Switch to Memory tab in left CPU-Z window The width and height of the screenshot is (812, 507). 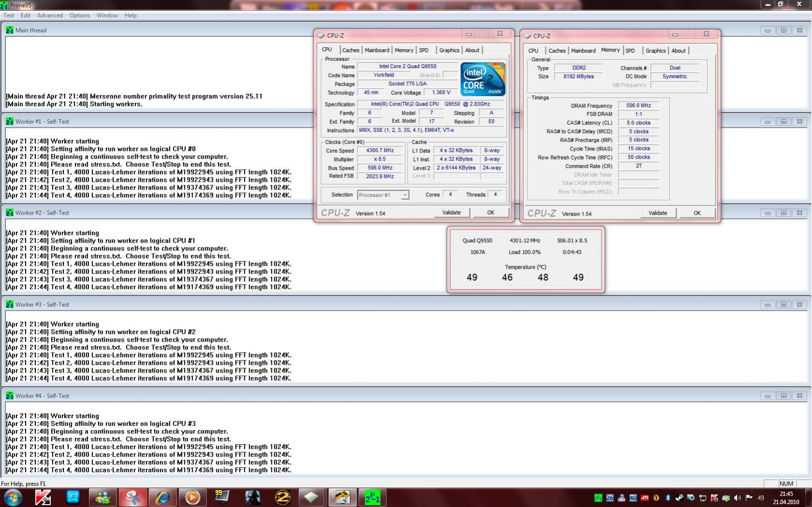click(404, 50)
